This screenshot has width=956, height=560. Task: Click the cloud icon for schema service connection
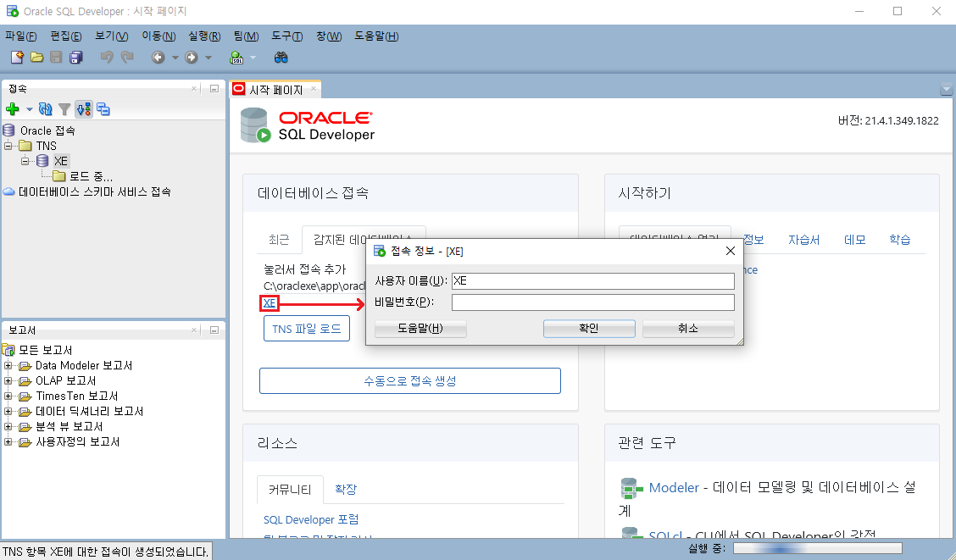[x=8, y=191]
